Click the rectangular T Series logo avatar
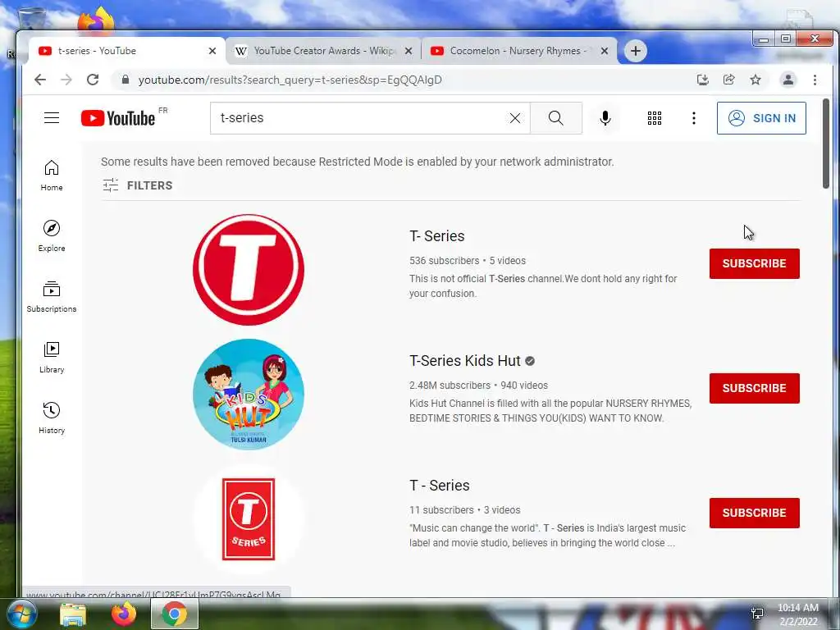840x630 pixels. point(249,519)
